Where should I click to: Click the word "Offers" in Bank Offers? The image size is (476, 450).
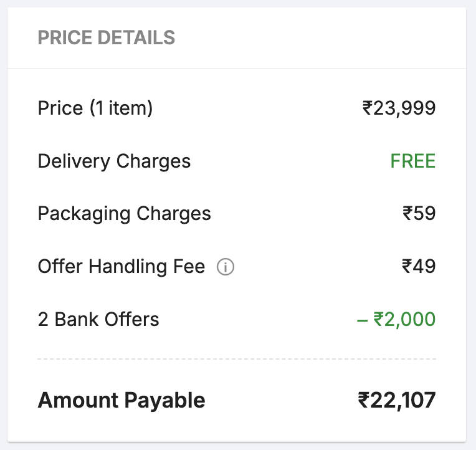click(x=131, y=320)
